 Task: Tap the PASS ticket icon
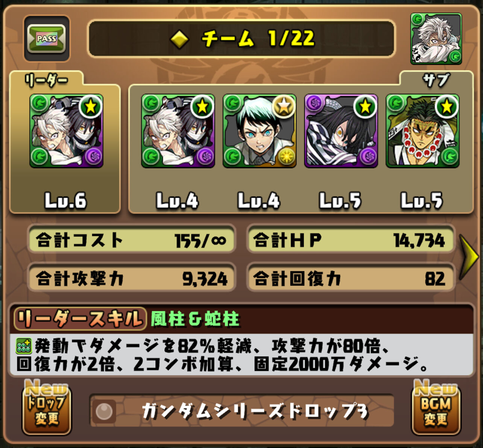[47, 39]
